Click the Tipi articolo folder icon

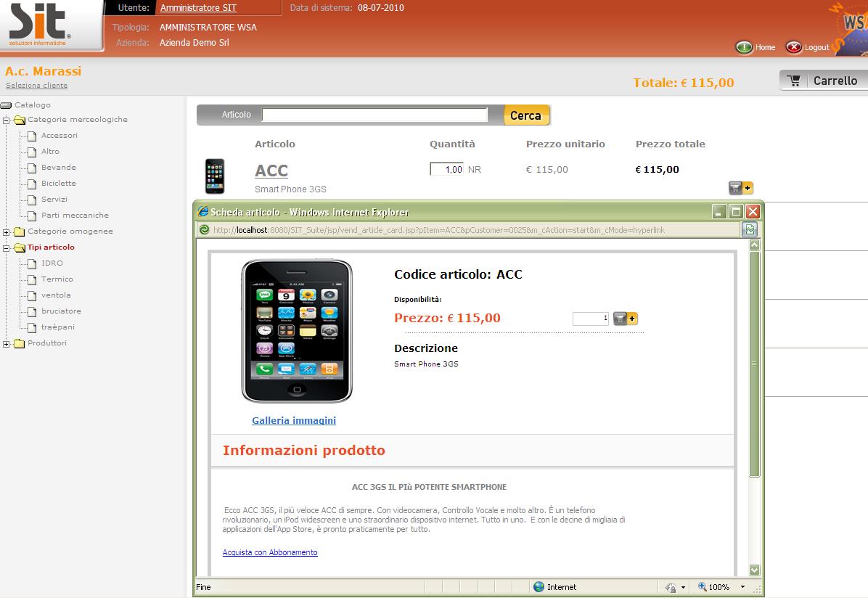[20, 248]
